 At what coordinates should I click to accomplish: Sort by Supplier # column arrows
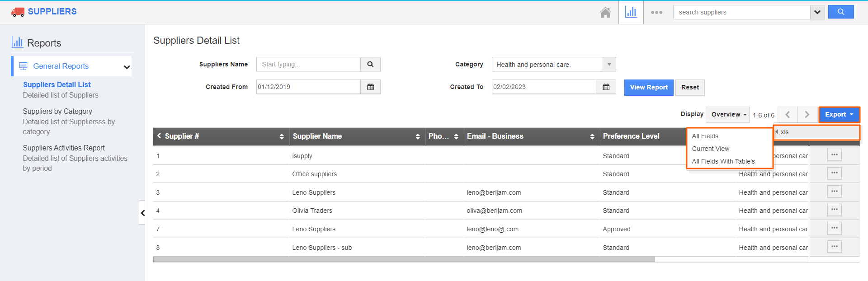tap(282, 136)
